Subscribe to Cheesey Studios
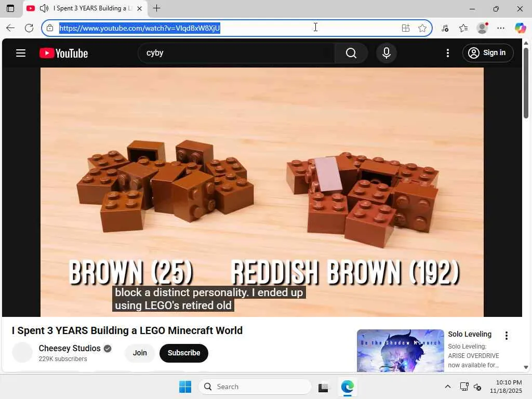The height and width of the screenshot is (399, 532). [183, 353]
